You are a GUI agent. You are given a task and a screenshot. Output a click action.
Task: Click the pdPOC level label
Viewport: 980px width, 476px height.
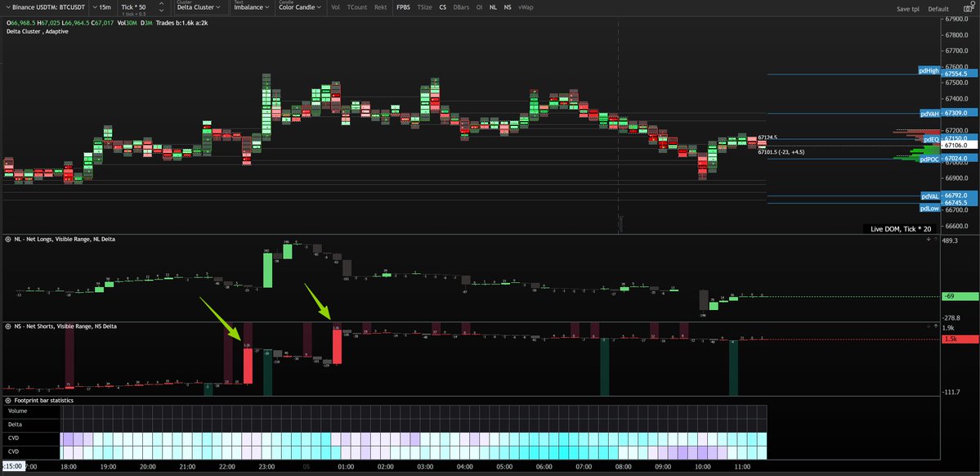tap(929, 159)
